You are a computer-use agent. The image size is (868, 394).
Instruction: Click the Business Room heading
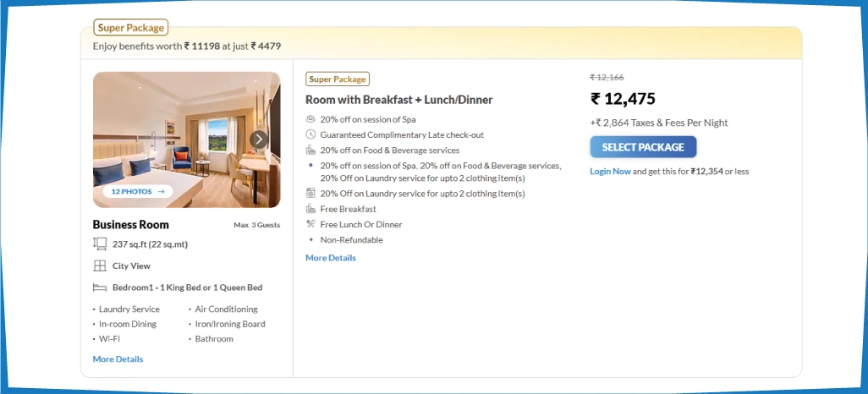coord(130,225)
